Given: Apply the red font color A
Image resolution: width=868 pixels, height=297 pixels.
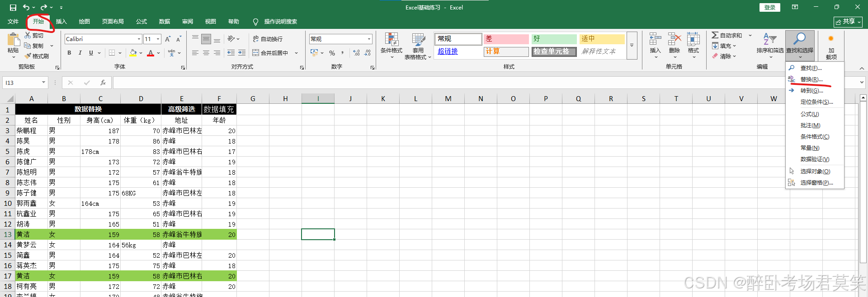Looking at the screenshot, I should (151, 53).
